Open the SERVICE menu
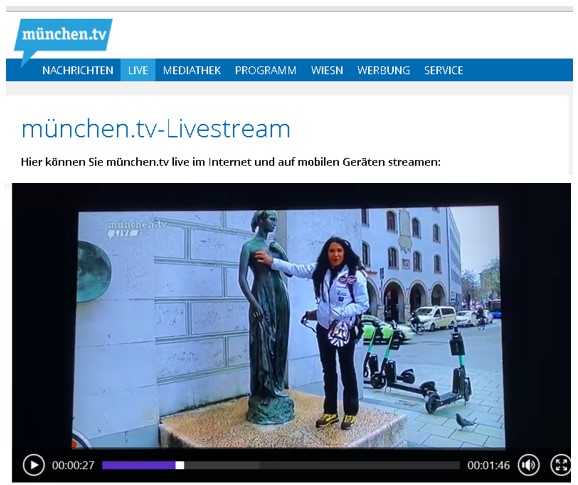 click(x=443, y=70)
